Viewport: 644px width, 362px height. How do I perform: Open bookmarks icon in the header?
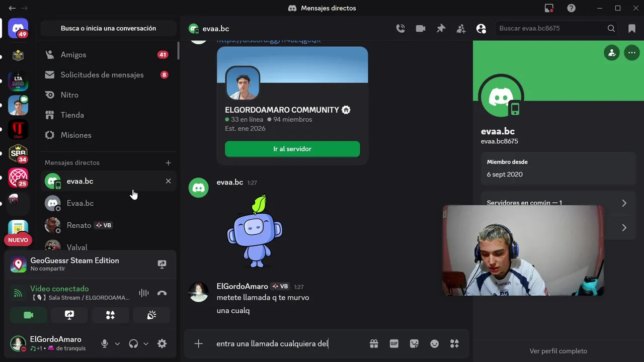632,29
